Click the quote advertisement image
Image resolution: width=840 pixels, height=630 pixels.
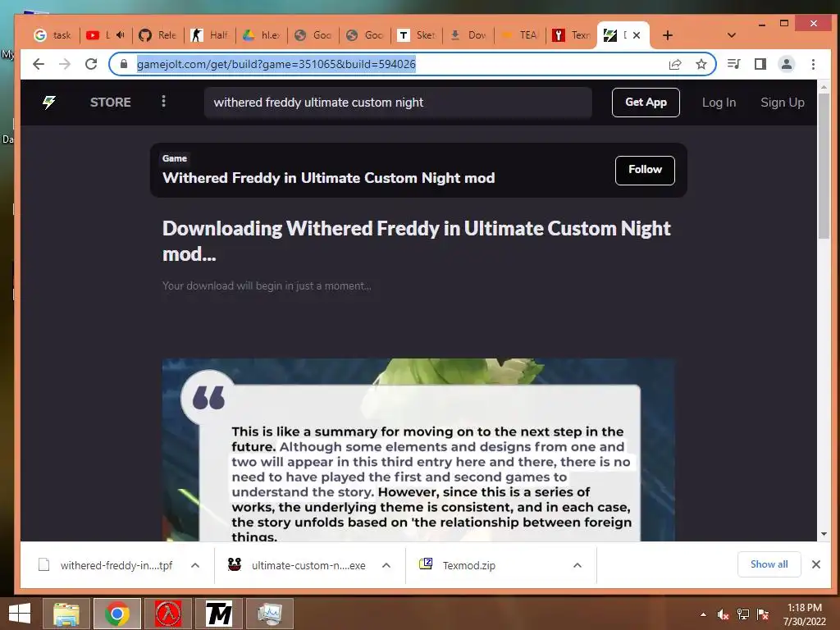418,450
